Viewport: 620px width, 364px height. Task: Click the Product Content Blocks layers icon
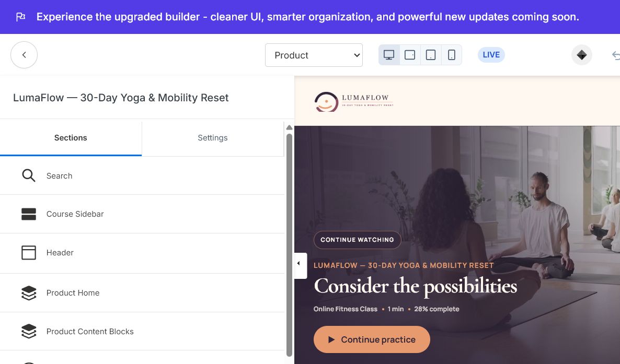click(28, 331)
